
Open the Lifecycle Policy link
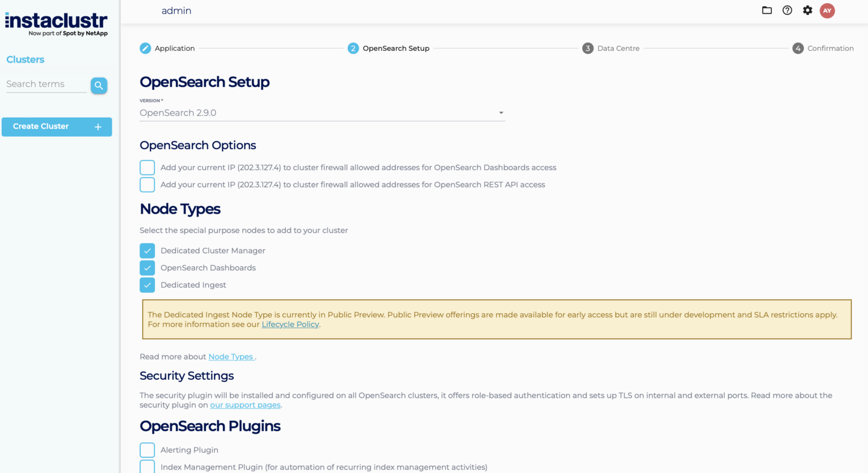click(x=290, y=324)
